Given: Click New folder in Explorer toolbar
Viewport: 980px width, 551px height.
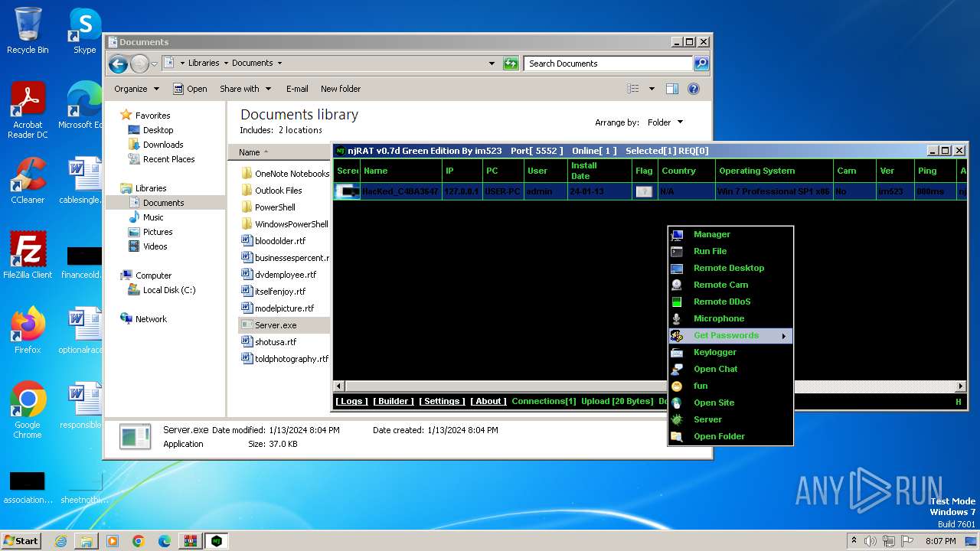Looking at the screenshot, I should click(x=341, y=89).
